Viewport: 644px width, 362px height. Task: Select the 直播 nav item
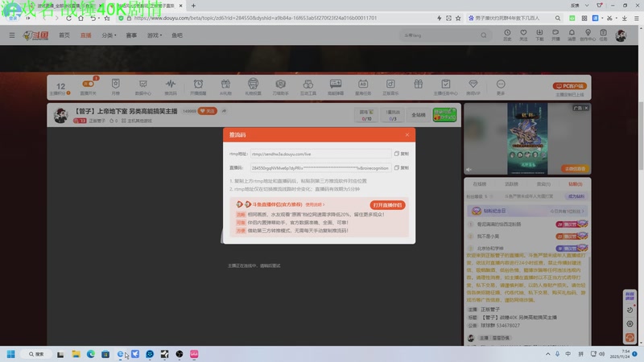coord(86,35)
